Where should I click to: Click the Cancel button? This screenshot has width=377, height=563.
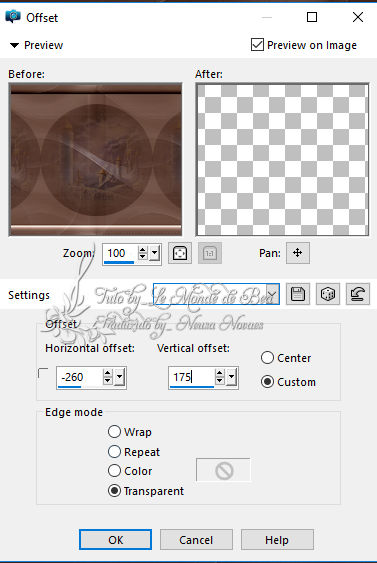pos(196,540)
